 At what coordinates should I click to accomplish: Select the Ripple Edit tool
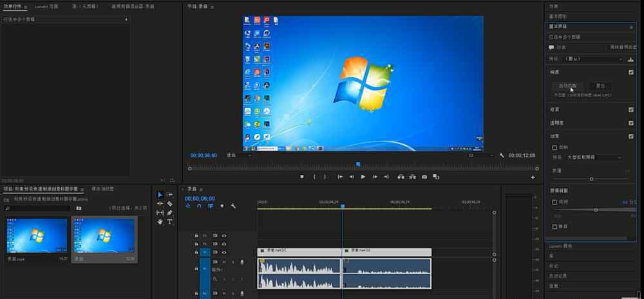pos(160,203)
